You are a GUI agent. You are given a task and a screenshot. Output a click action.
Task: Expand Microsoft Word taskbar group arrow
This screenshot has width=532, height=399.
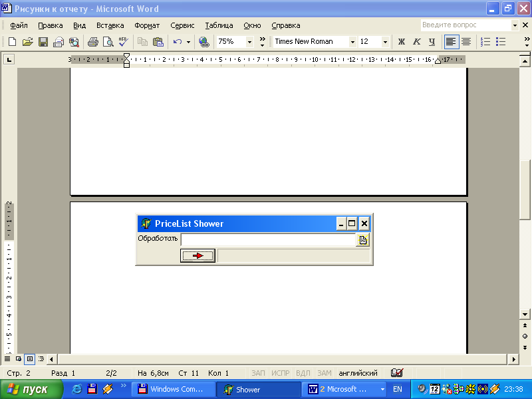(382, 390)
